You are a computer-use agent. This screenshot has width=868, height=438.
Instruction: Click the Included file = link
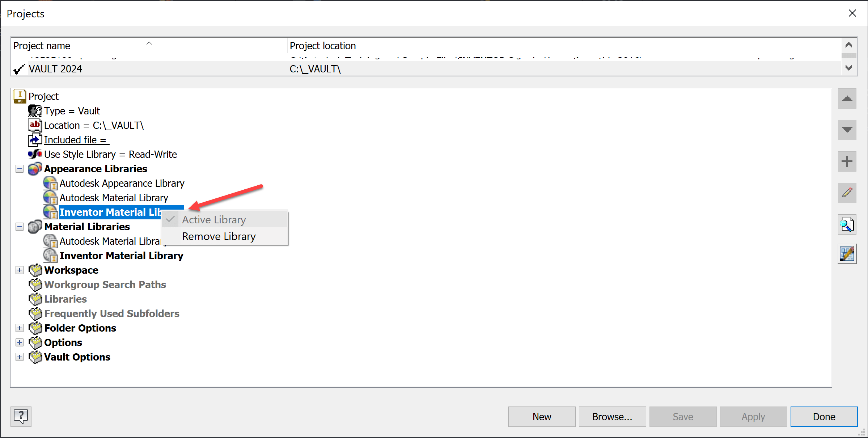coord(76,140)
